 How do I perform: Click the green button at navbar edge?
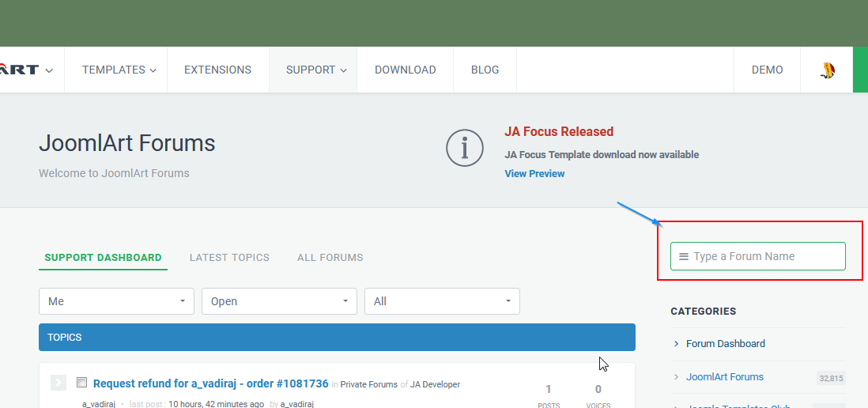(860, 70)
